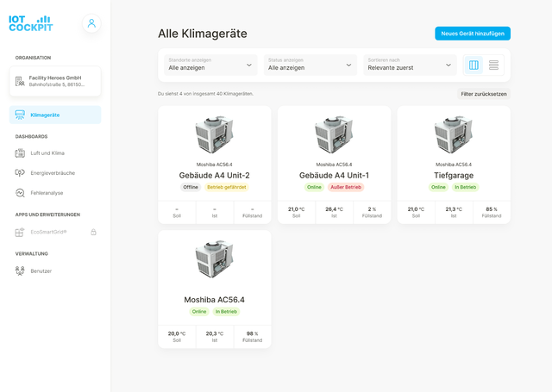Select Klimageräte in the sidebar
Image resolution: width=552 pixels, height=392 pixels.
tap(55, 115)
